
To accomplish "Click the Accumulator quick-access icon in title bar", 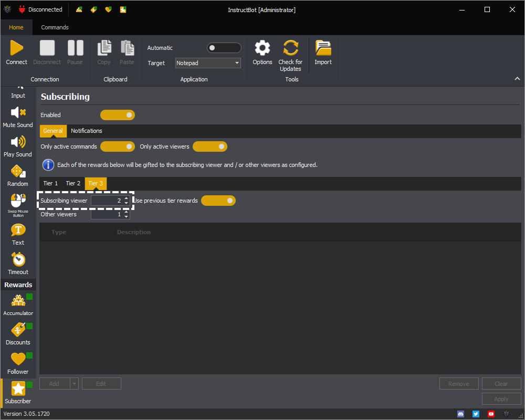I will tap(79, 10).
